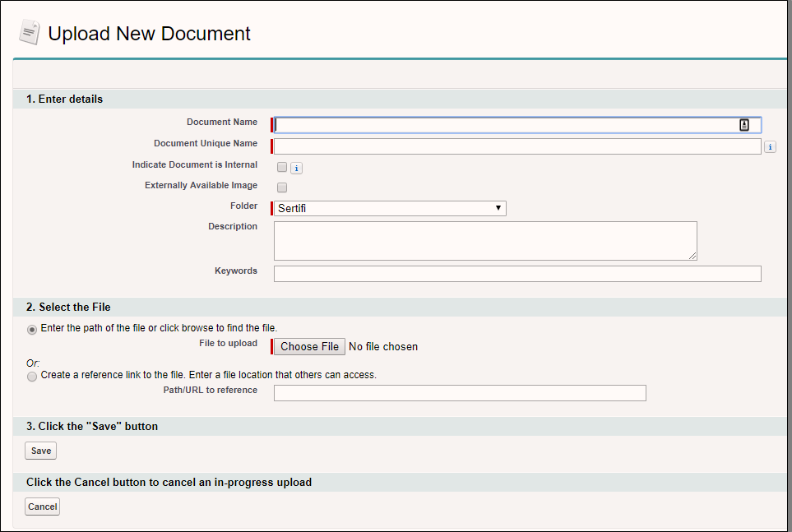Click the document page icon beside the title

pyautogui.click(x=30, y=33)
